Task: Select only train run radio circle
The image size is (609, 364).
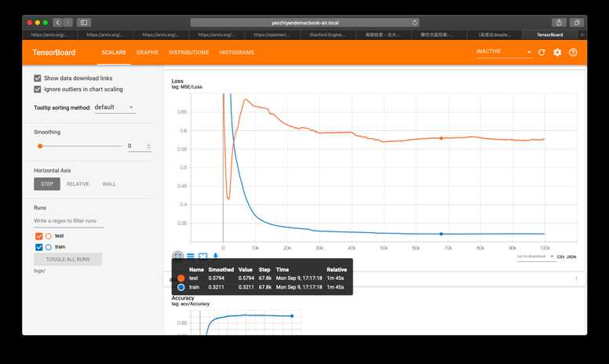Action: click(x=48, y=247)
